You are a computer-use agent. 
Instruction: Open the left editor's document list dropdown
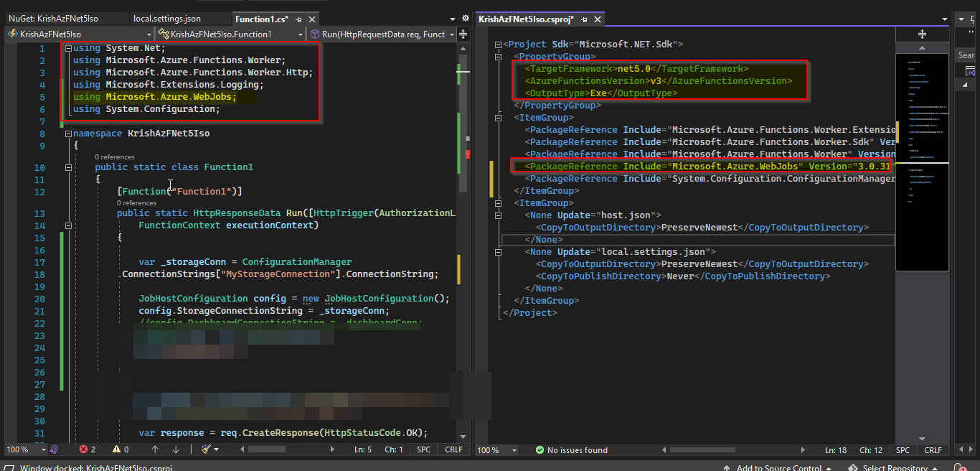pyautogui.click(x=452, y=19)
